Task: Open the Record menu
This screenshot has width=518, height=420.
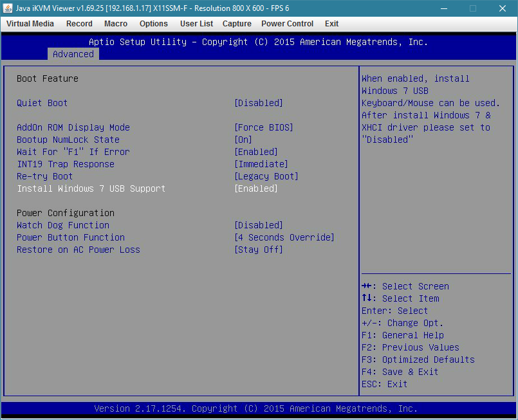Action: coord(79,24)
